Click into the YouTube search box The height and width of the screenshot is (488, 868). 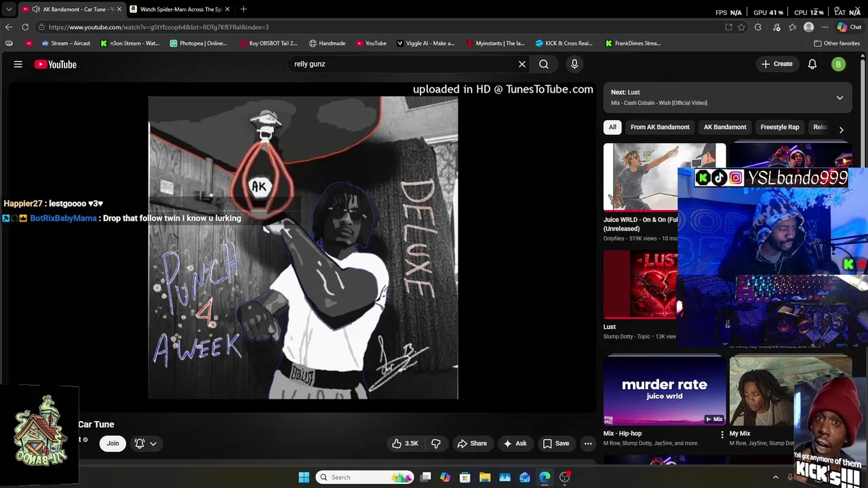tap(403, 64)
